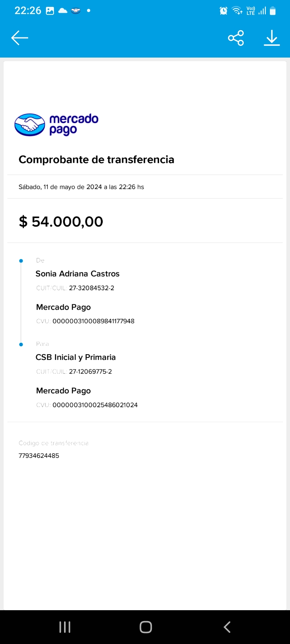This screenshot has height=644, width=290.
Task: Tap the share icon
Action: (236, 38)
